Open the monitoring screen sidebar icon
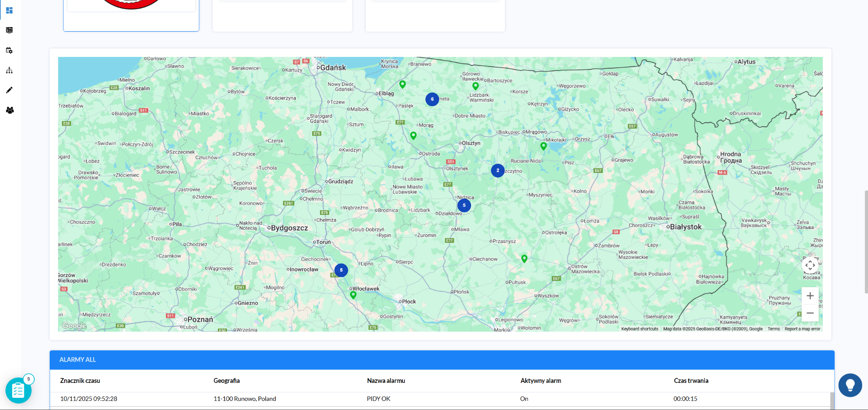Viewport: 868px width, 410px height. coord(9,30)
